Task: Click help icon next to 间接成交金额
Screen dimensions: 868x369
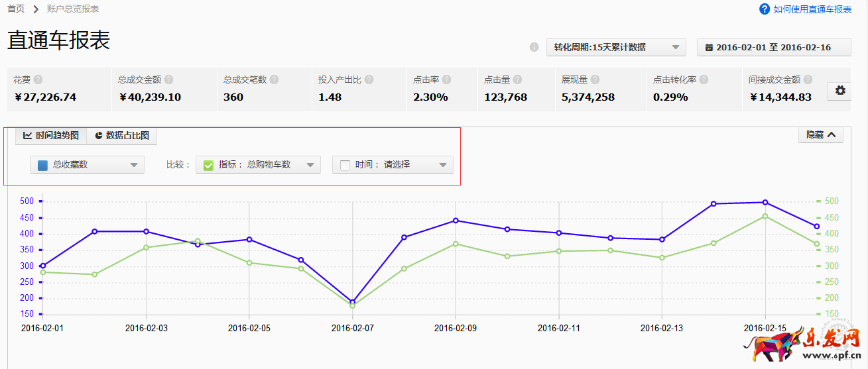Action: pyautogui.click(x=808, y=79)
